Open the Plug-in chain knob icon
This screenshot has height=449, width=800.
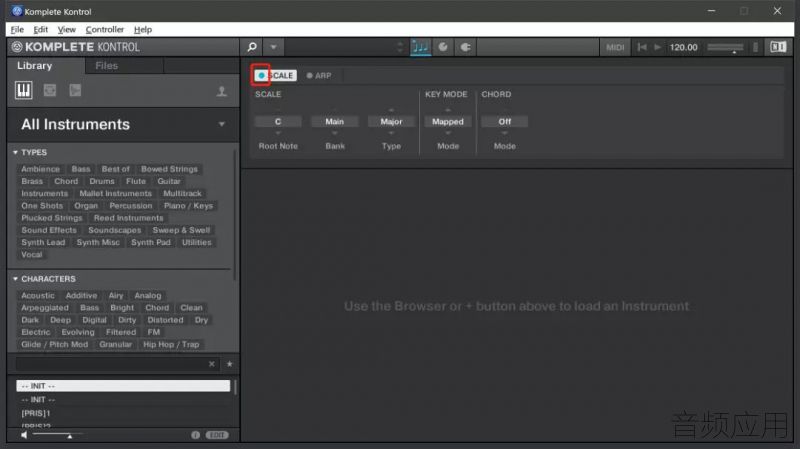tap(443, 47)
